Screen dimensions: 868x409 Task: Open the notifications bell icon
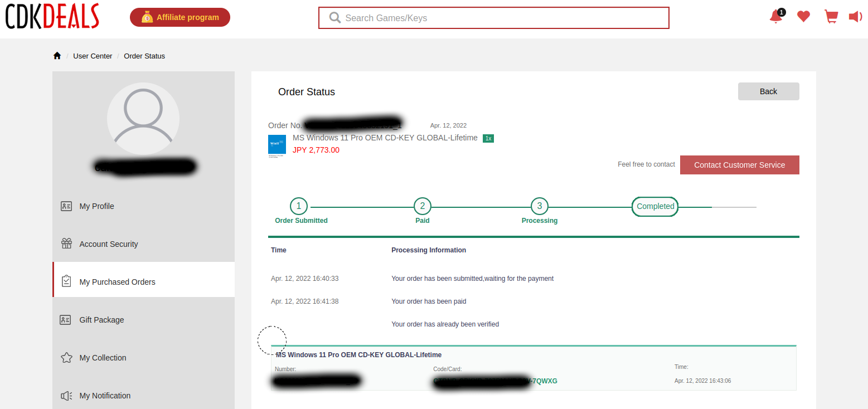click(776, 17)
